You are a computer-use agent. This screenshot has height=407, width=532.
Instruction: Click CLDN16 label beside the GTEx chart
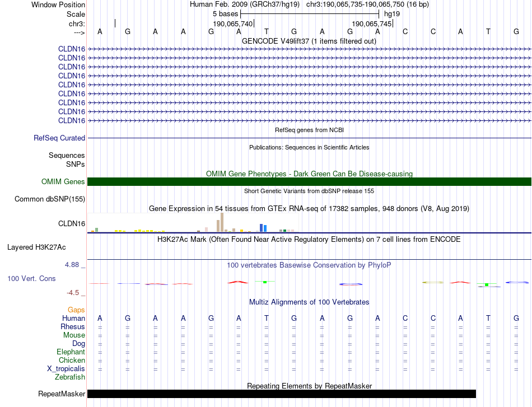click(72, 223)
